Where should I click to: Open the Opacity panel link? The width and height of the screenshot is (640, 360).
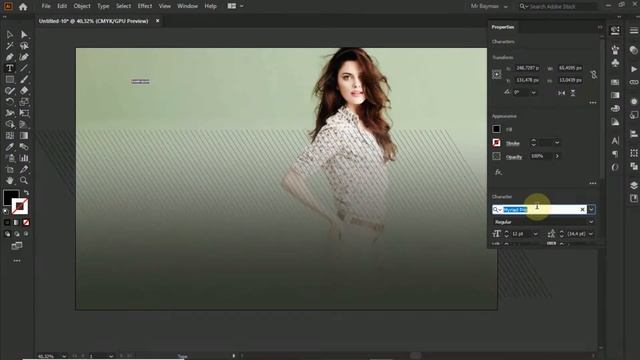[x=514, y=157]
